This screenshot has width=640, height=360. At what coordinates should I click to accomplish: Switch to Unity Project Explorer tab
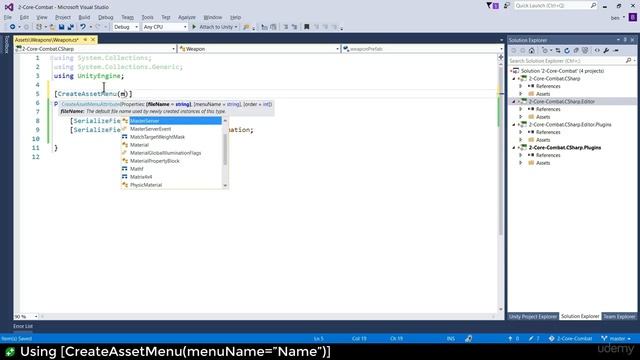[533, 316]
